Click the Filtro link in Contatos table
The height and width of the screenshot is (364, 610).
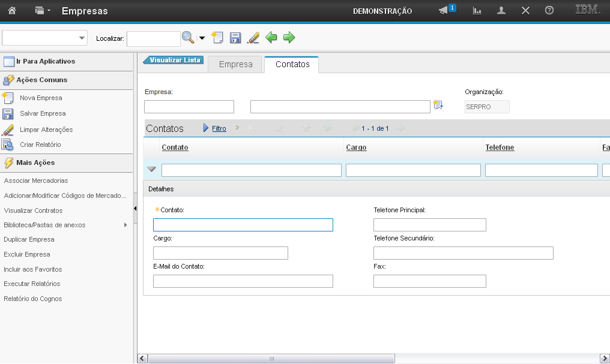219,128
